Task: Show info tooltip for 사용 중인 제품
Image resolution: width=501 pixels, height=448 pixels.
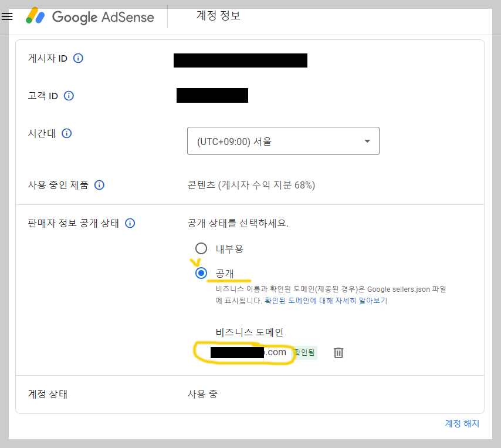Action: 99,185
